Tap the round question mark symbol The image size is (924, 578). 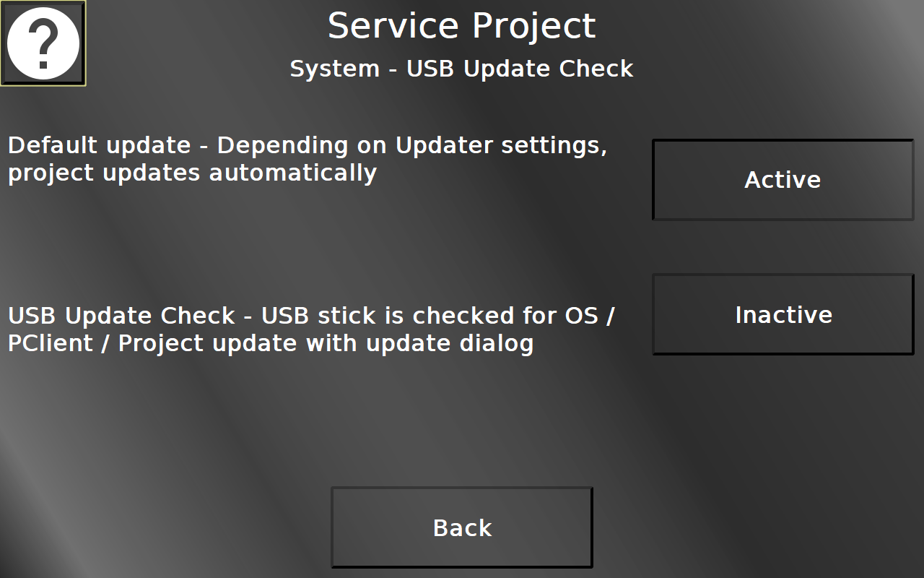click(43, 43)
